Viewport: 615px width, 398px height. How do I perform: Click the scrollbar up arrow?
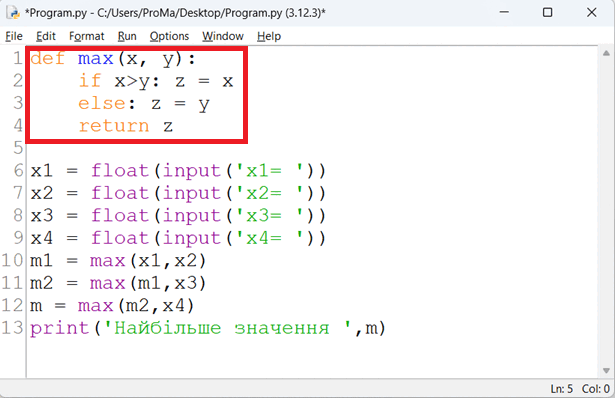tap(606, 53)
